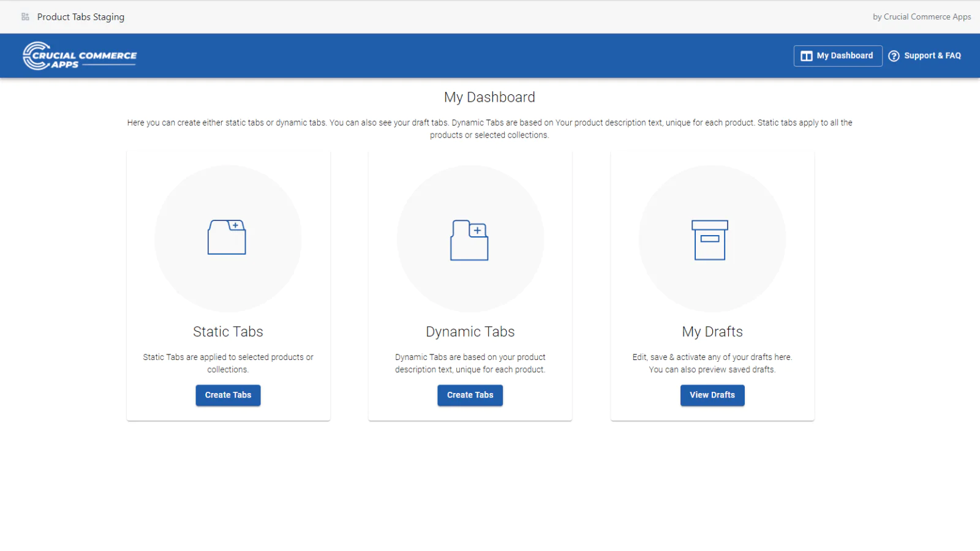Click the Product Tabs Staging title

tap(81, 17)
